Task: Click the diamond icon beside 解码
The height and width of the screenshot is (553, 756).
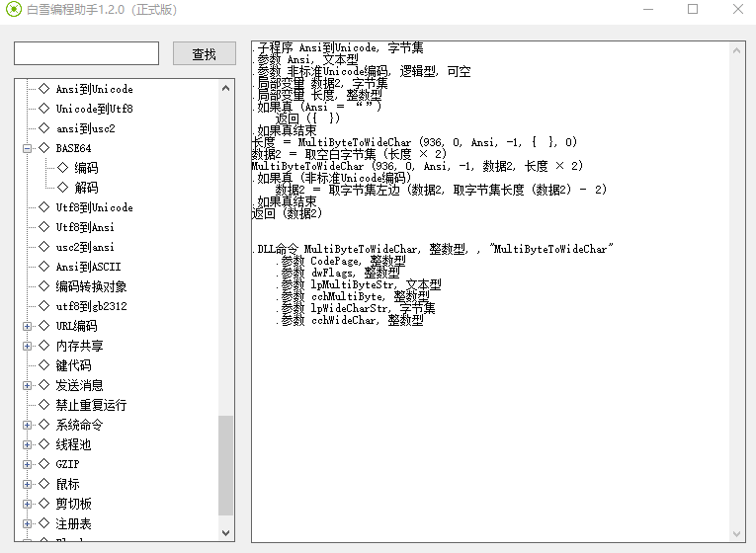Action: 63,188
